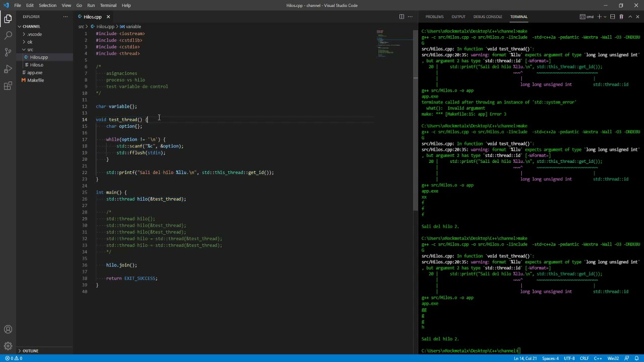644x362 pixels.
Task: Open the Run menu
Action: coord(91,6)
